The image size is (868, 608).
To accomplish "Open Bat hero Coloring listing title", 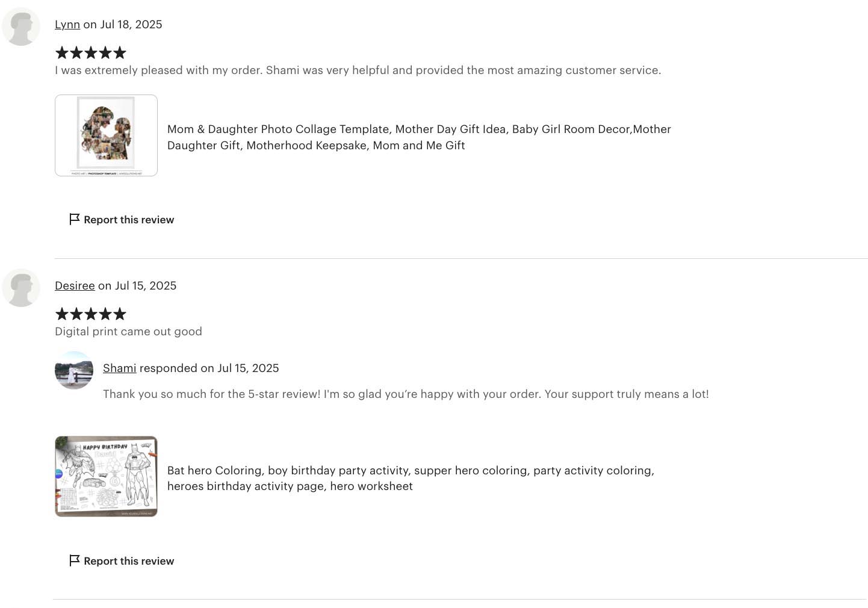I will coord(411,478).
